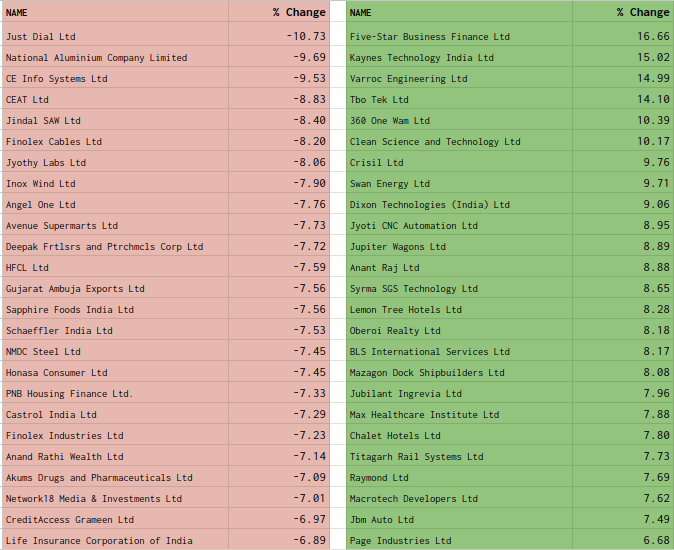Click the Lemon Tree Hotels Ltd cell

(459, 310)
